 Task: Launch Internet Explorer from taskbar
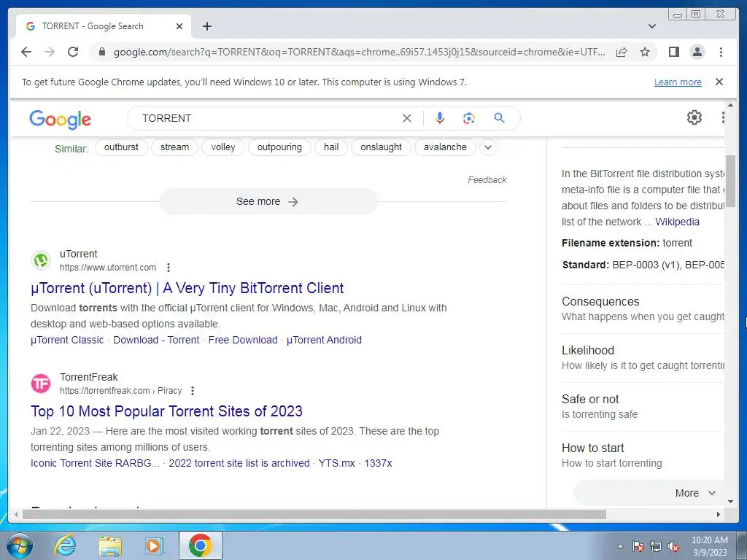(x=65, y=545)
